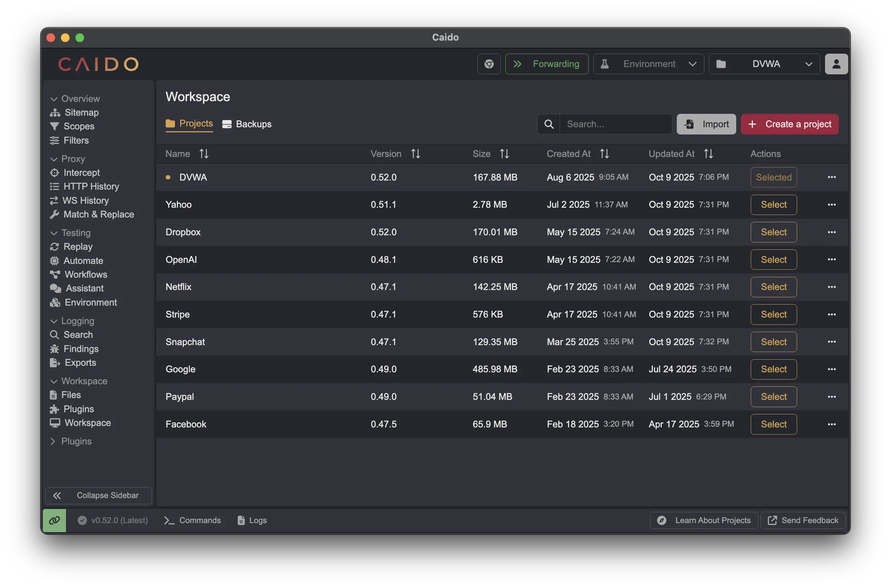Open WS History

[79, 200]
